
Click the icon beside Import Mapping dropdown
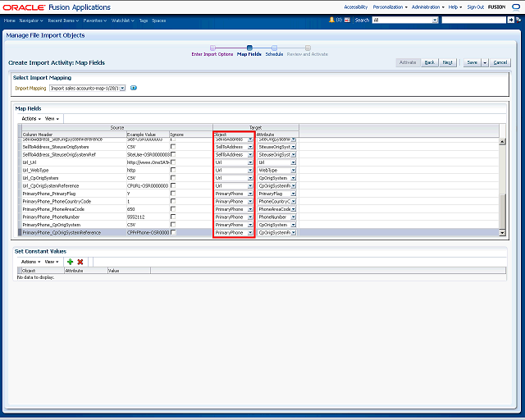click(x=134, y=88)
